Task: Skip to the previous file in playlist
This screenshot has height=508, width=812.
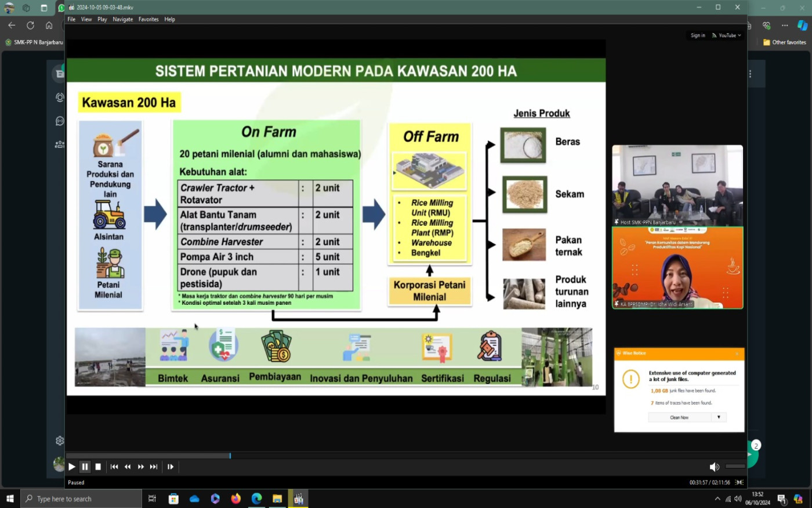Action: (x=114, y=467)
